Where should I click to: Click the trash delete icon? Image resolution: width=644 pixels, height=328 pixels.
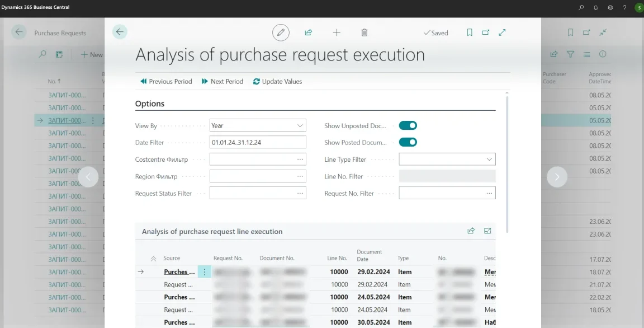(x=364, y=32)
